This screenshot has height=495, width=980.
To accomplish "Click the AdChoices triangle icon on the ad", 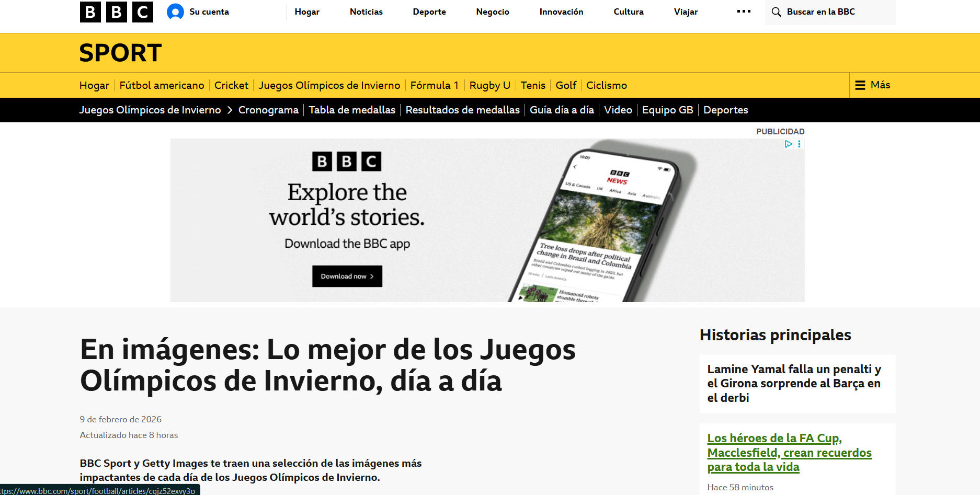I will pos(788,144).
